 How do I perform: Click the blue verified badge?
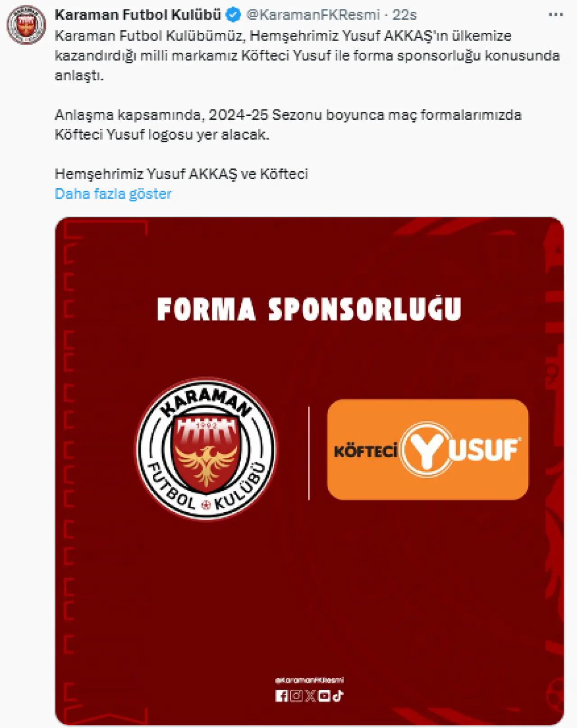[x=233, y=15]
